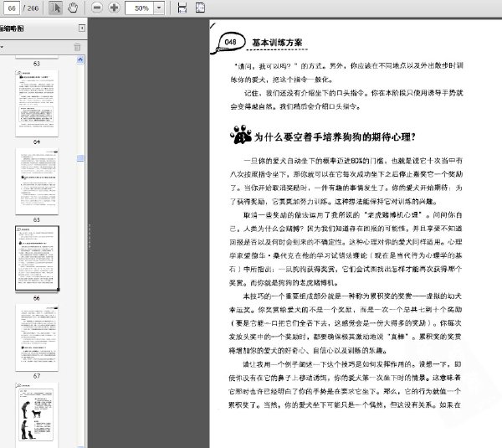Viewport: 502px width, 448px height.
Task: Fit one full page icon
Action: point(200,8)
